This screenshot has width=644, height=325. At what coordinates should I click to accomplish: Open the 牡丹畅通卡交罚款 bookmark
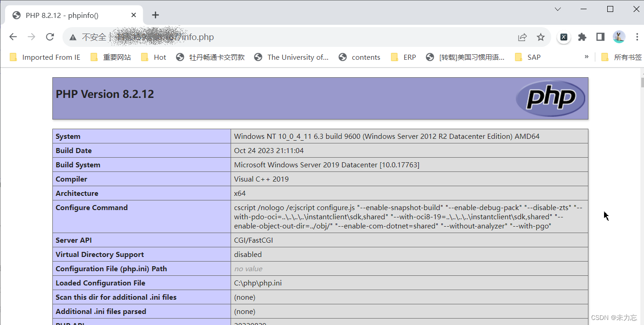point(211,57)
